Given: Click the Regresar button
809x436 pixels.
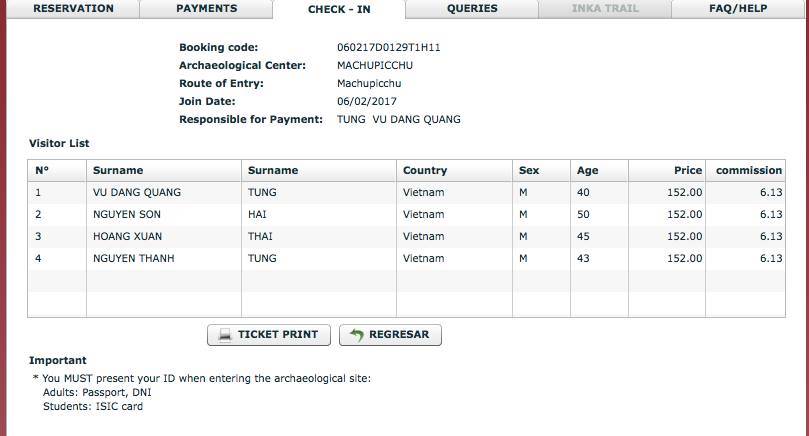Looking at the screenshot, I should click(390, 335).
